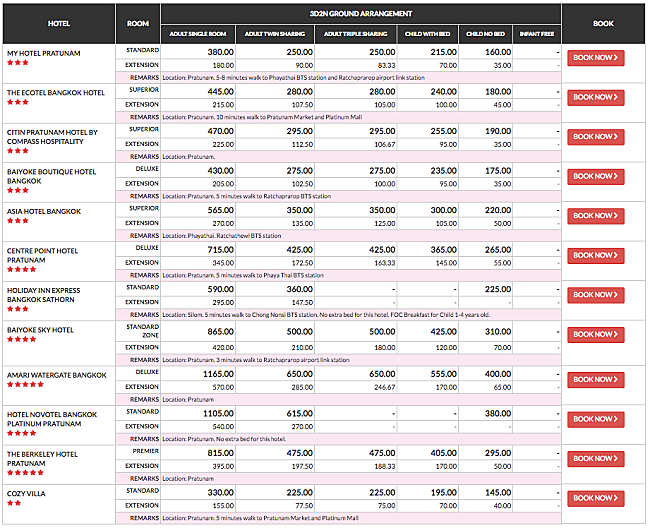Select the ROOM column header
The image size is (650, 528).
138,24
